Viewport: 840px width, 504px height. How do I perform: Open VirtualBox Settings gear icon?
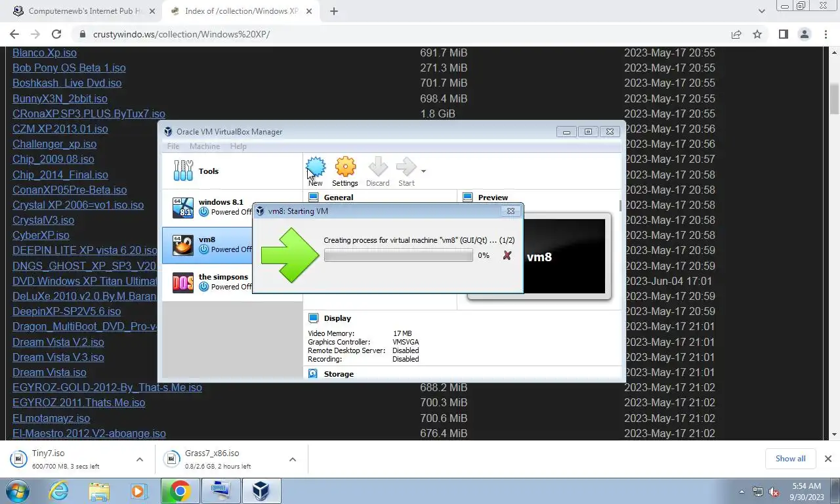(345, 172)
